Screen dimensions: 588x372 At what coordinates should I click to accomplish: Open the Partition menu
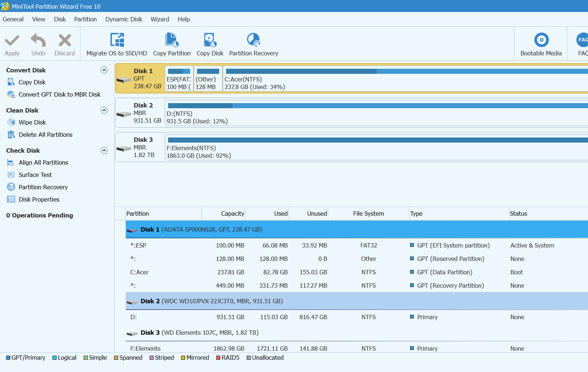[x=86, y=19]
